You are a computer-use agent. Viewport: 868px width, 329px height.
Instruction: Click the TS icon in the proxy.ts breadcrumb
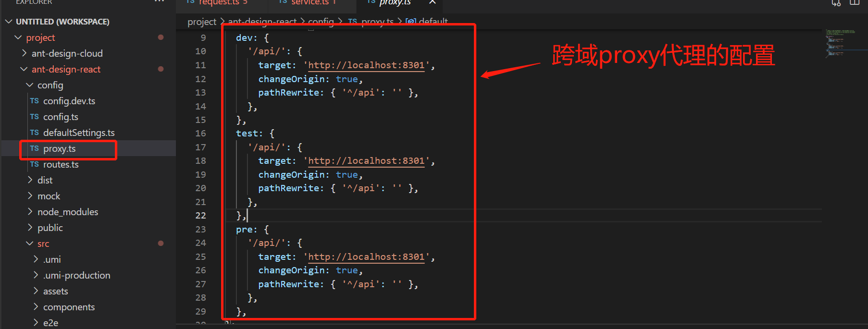[x=352, y=22]
